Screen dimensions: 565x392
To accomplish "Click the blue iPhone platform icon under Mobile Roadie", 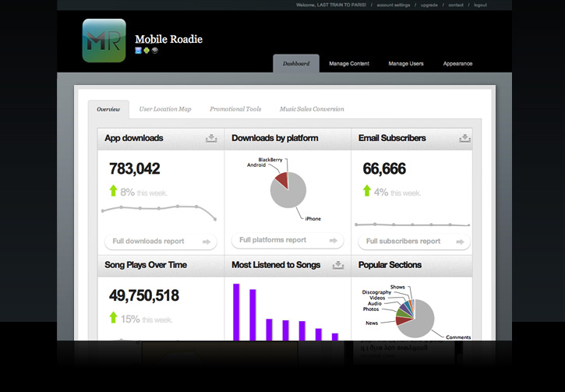I will [x=138, y=51].
